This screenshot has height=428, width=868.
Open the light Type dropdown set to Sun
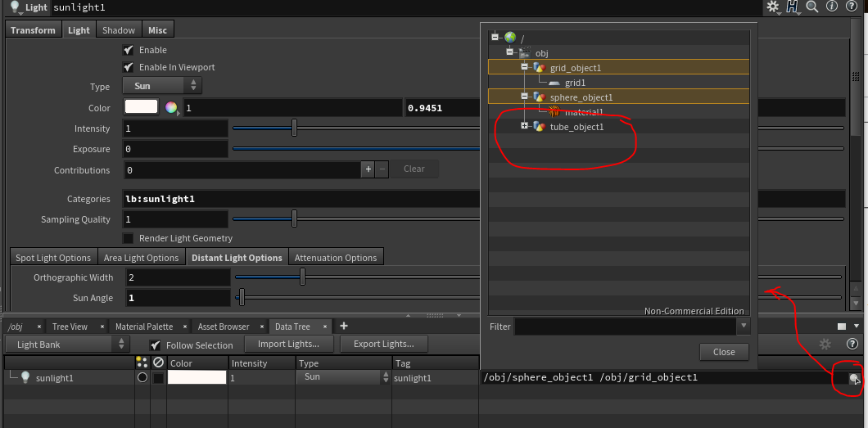162,86
